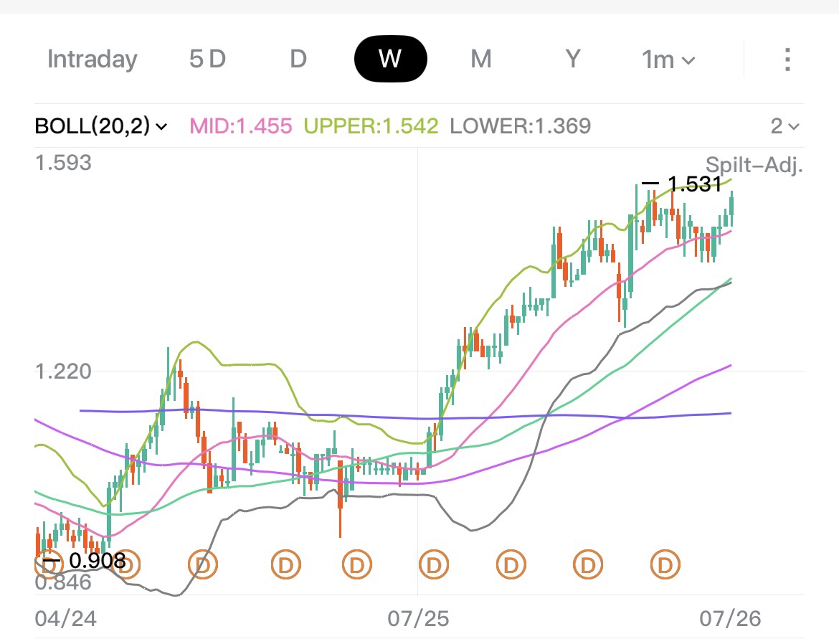Open the three-dot more options menu
839x644 pixels.
tap(787, 60)
